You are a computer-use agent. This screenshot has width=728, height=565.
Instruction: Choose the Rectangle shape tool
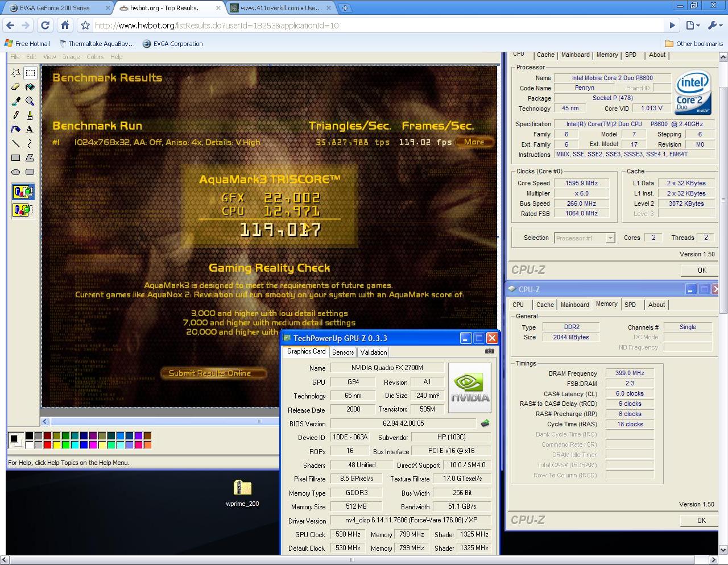[16, 158]
